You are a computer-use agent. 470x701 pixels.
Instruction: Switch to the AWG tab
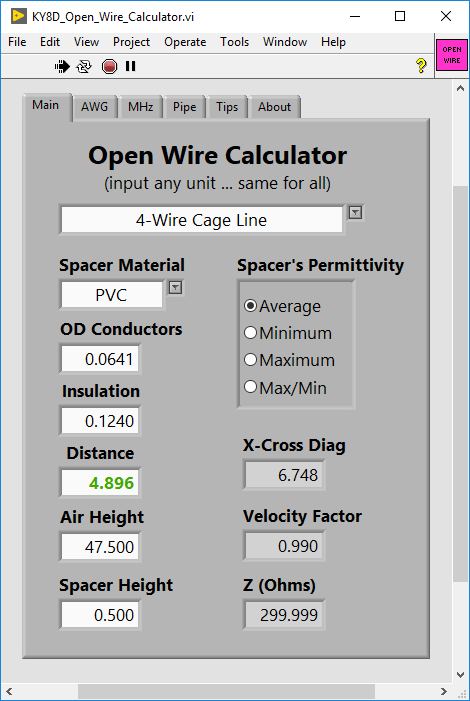94,107
